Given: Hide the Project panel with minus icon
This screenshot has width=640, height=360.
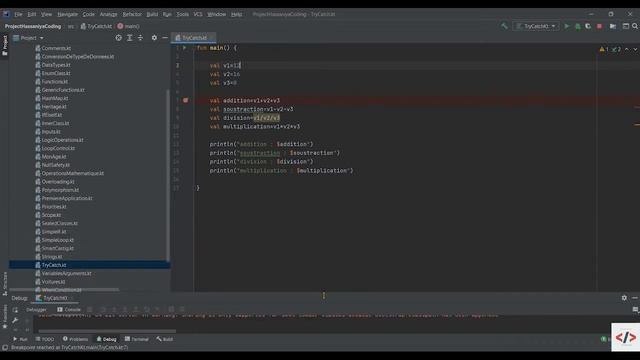Looking at the screenshot, I should coord(165,38).
